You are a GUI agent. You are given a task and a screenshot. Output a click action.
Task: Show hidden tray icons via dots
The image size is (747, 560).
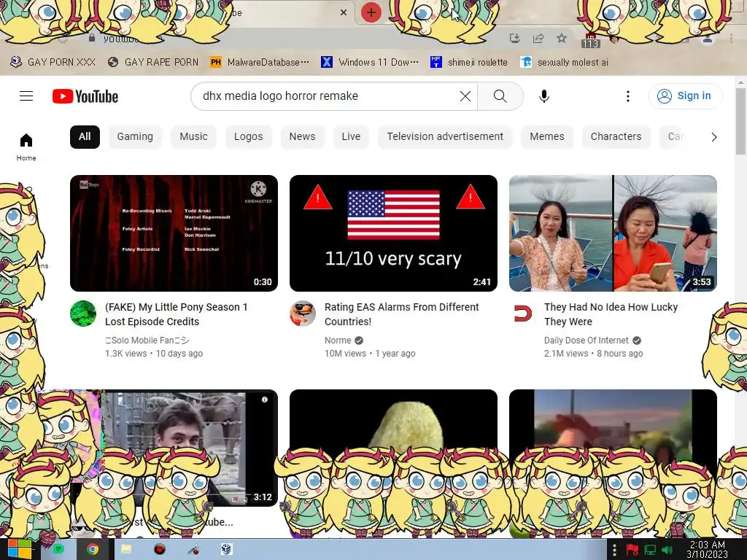coord(614,550)
